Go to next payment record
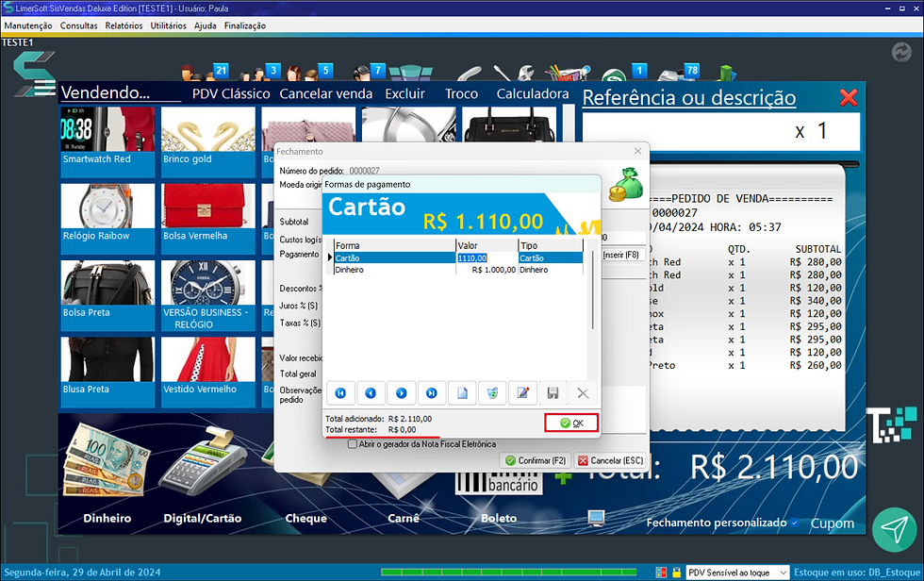 (x=402, y=393)
